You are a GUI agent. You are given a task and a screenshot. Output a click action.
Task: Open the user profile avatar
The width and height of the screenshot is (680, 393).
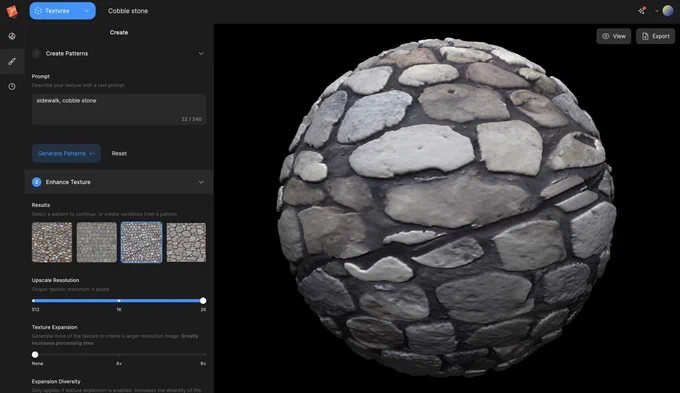(x=668, y=11)
